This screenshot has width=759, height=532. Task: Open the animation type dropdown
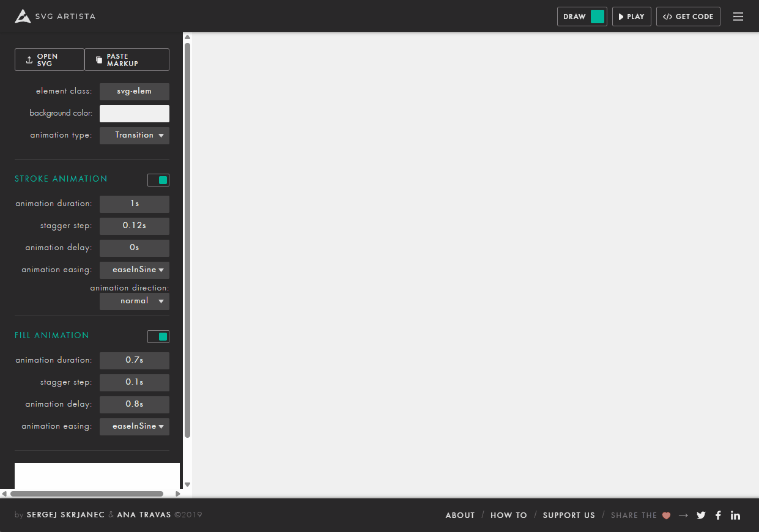click(135, 136)
